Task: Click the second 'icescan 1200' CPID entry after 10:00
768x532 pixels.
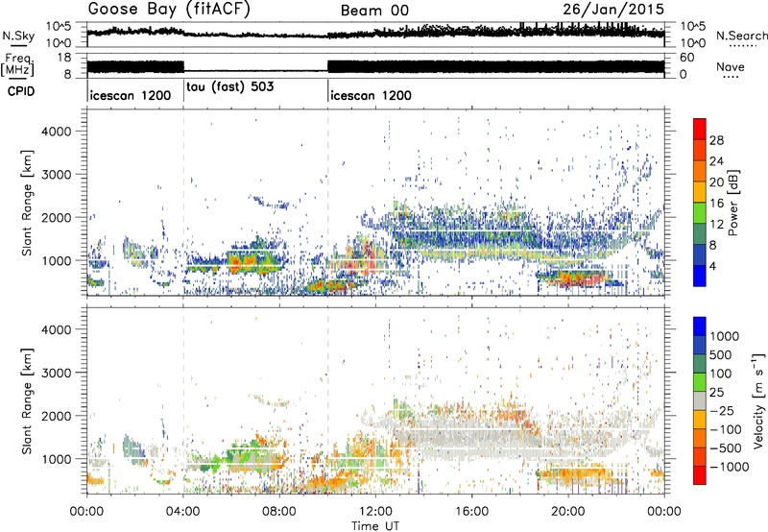Action: (371, 95)
